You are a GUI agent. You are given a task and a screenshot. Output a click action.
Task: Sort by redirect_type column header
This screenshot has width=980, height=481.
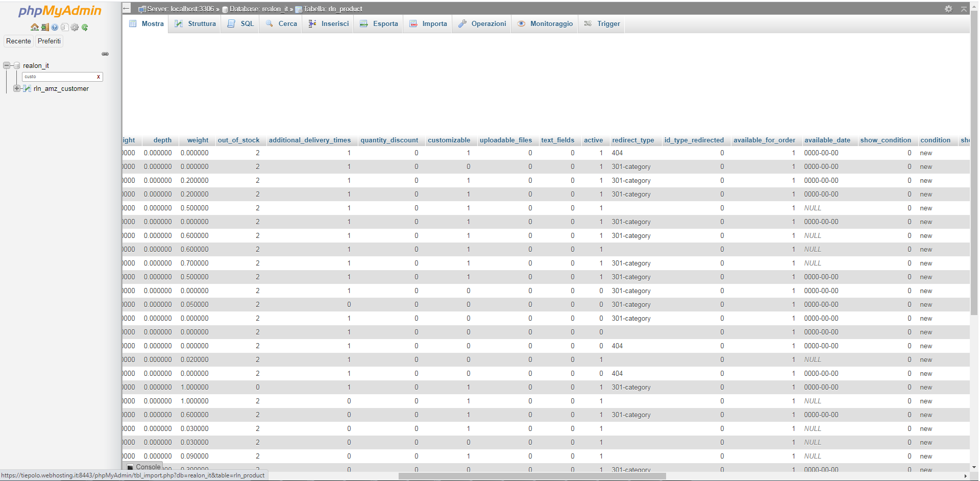[633, 140]
